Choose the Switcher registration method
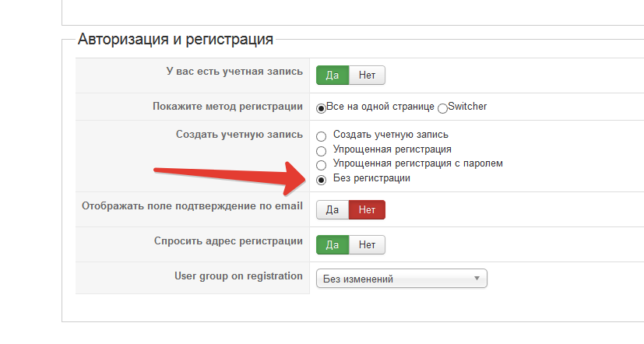The image size is (644, 344). [x=442, y=107]
